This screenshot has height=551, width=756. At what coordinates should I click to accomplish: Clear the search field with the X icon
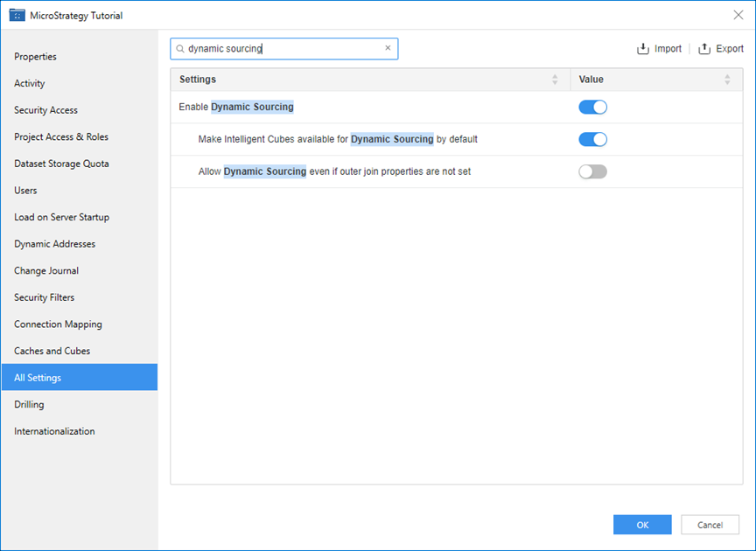coord(388,48)
